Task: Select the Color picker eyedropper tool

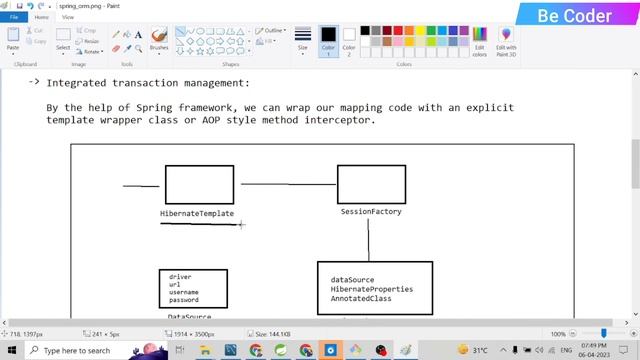Action: (x=127, y=49)
